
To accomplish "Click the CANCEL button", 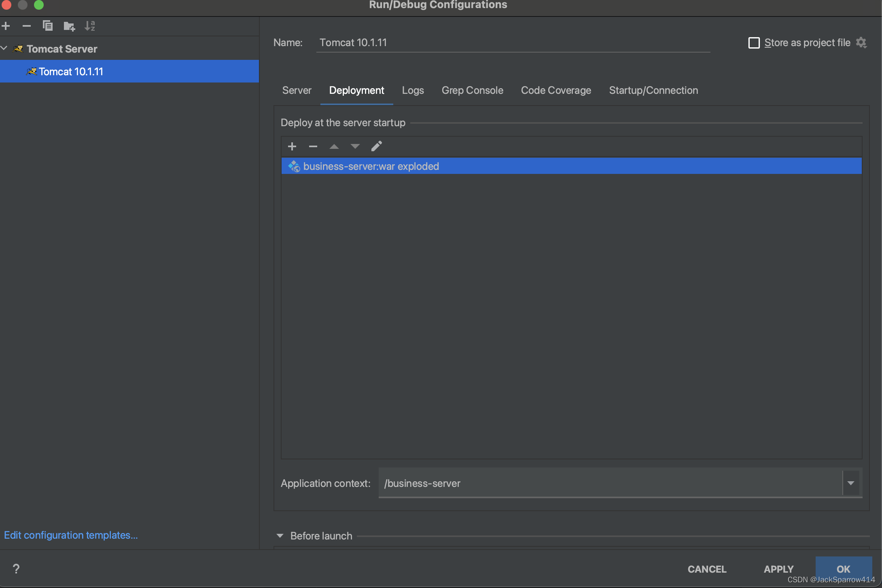I will tap(707, 569).
